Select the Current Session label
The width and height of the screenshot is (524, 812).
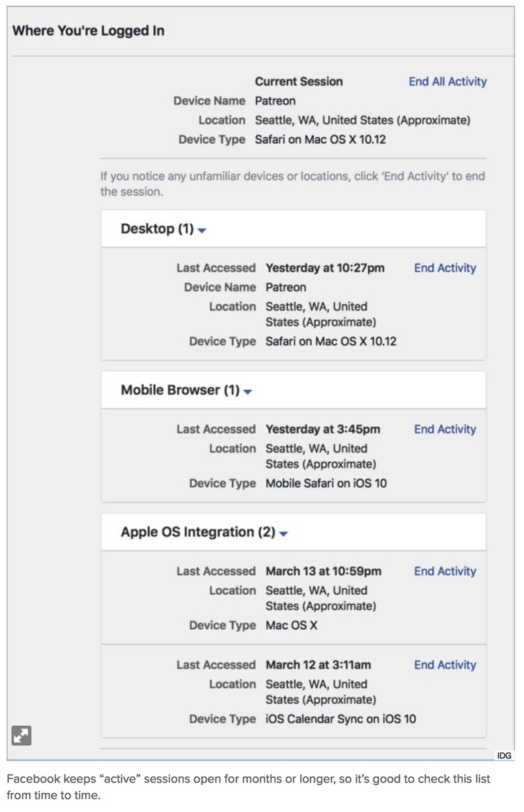(x=298, y=81)
